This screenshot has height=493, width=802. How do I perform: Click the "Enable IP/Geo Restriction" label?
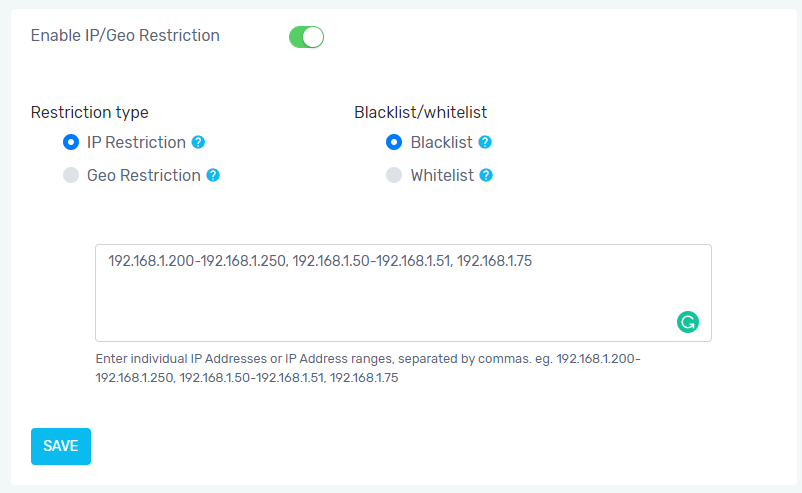click(125, 35)
